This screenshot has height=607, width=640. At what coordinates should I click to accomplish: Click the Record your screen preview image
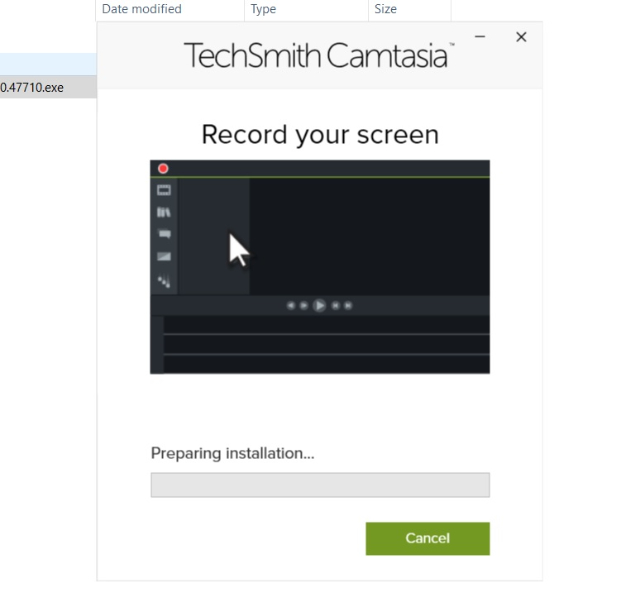320,267
